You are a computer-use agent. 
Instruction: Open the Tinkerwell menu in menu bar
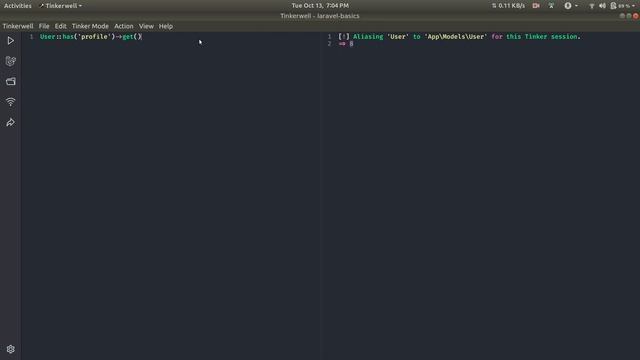[18, 26]
